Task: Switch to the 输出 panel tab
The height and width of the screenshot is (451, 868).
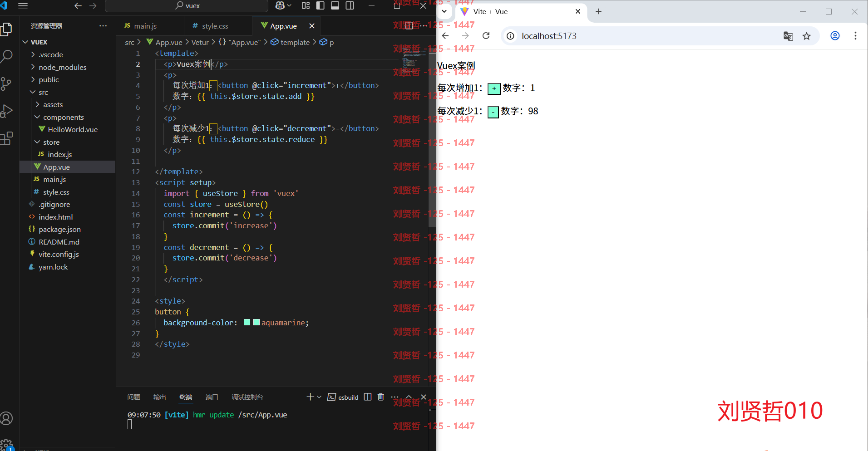Action: (159, 397)
